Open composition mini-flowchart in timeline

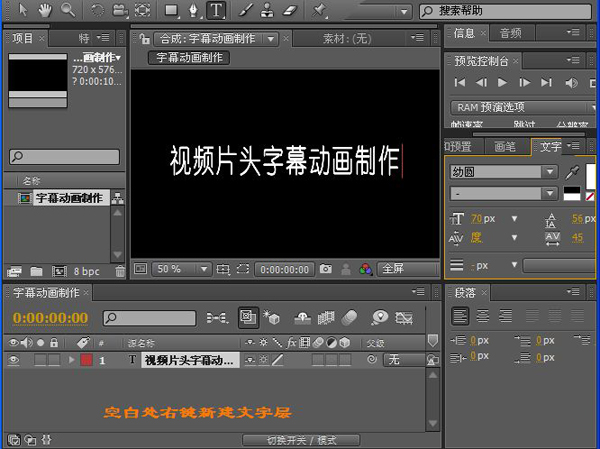(217, 318)
